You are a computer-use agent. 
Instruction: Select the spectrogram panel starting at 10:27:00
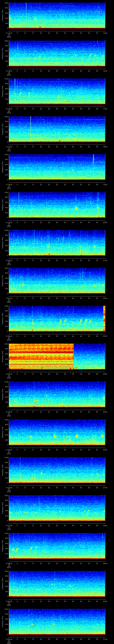(57, 508)
